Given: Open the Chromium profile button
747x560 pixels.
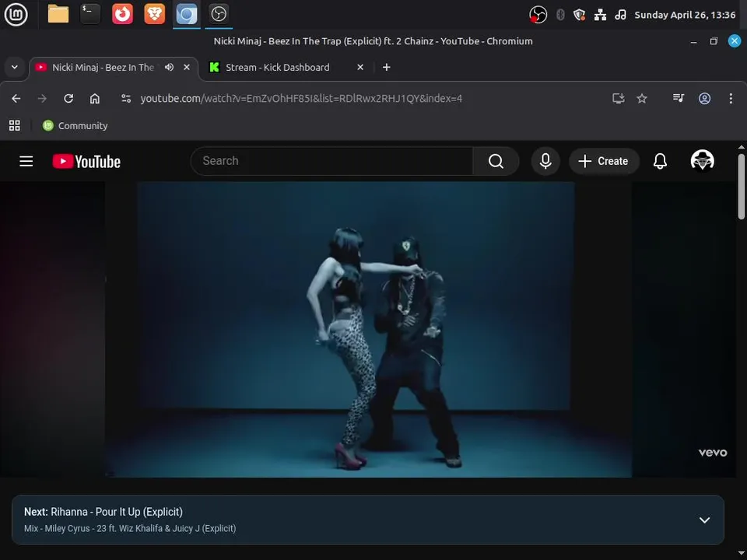Looking at the screenshot, I should pyautogui.click(x=705, y=99).
